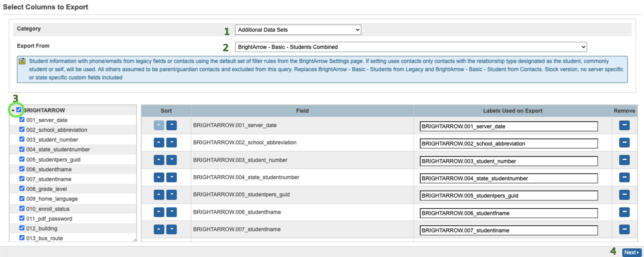Open the Export From dropdown
The height and width of the screenshot is (257, 644).
coord(411,47)
